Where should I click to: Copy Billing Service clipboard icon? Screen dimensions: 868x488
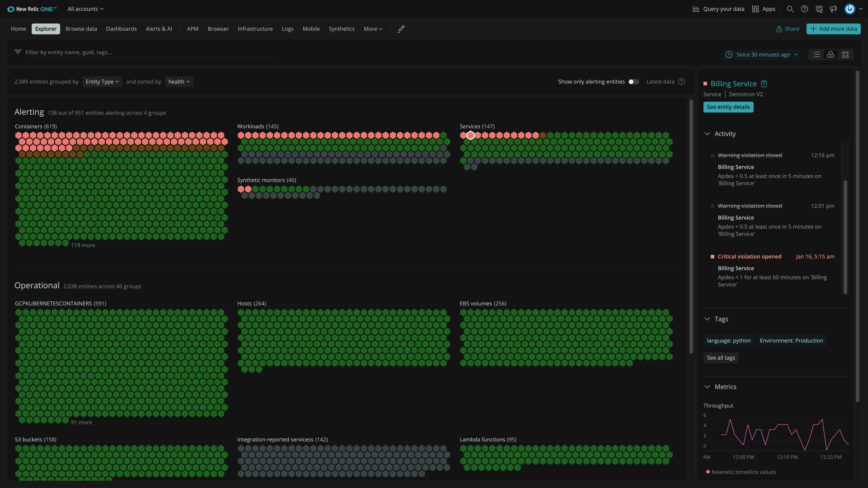pos(764,84)
